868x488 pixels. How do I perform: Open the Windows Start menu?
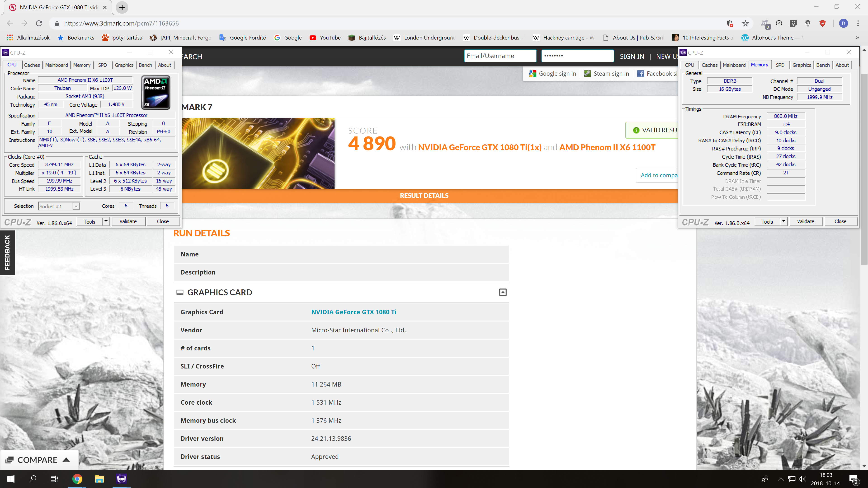(x=11, y=479)
